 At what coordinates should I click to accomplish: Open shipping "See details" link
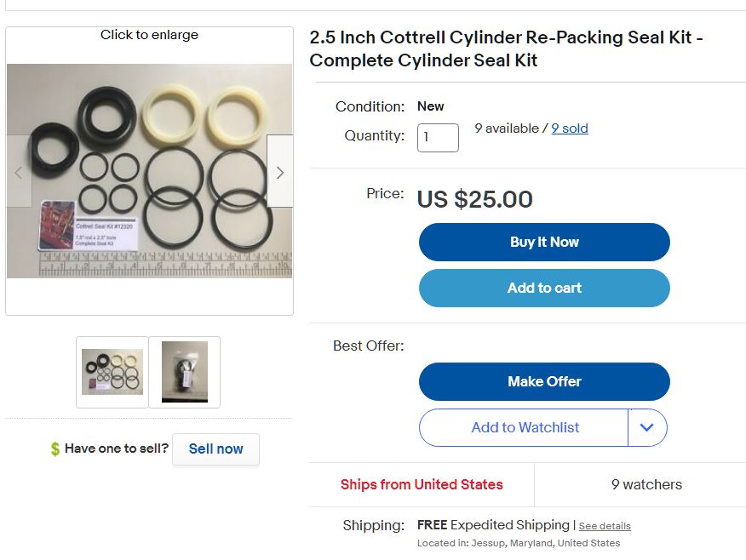[605, 527]
